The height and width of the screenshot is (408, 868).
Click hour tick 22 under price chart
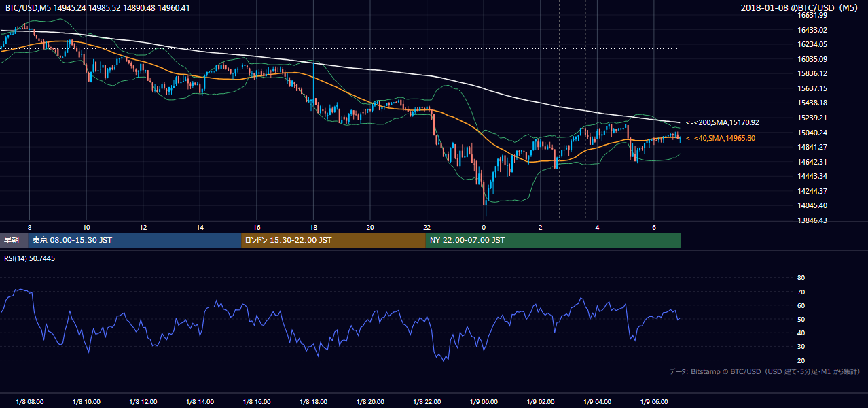[427, 227]
